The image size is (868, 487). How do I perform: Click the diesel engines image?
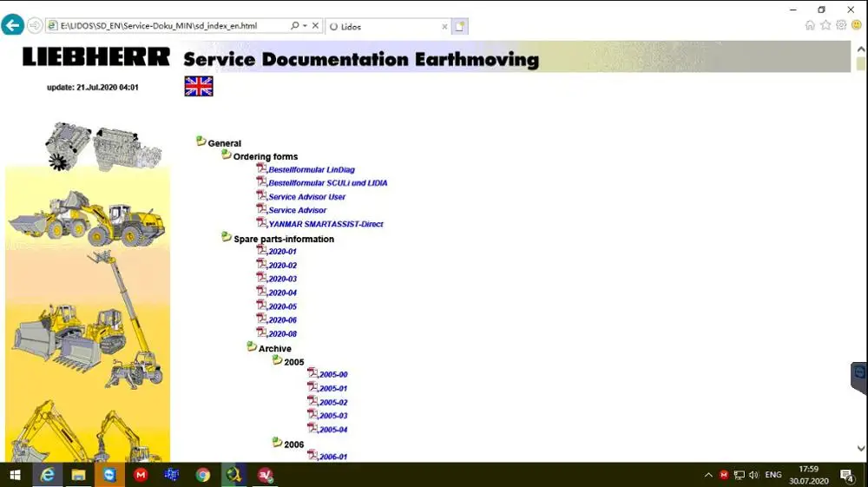click(103, 147)
